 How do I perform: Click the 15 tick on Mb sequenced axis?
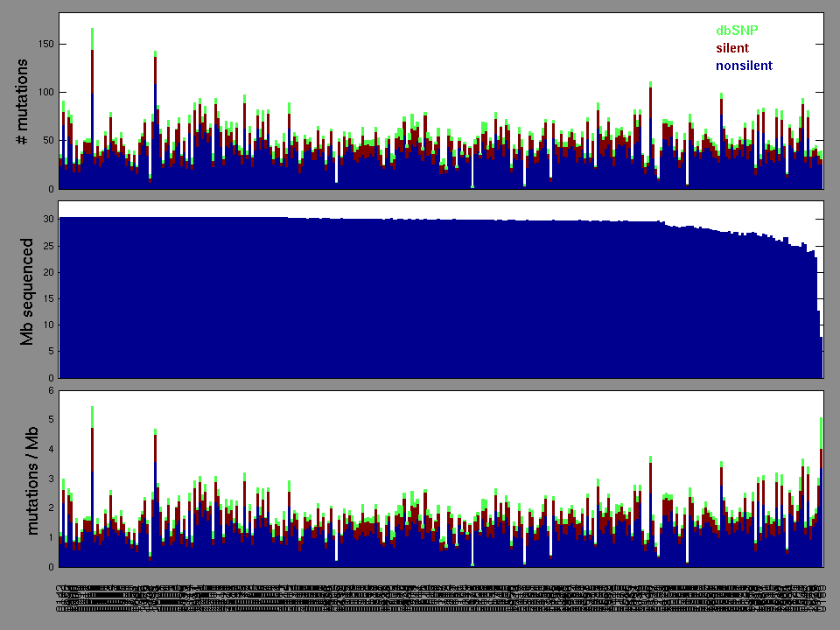click(x=47, y=298)
